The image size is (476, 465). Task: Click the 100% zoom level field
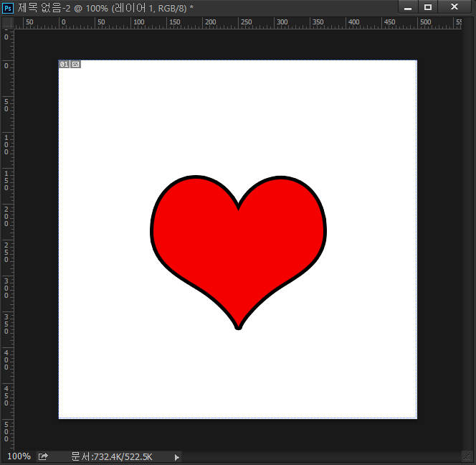pos(19,456)
